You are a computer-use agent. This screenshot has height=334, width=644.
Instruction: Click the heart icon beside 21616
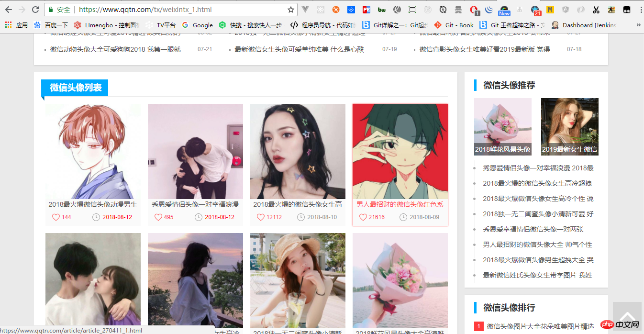(363, 217)
